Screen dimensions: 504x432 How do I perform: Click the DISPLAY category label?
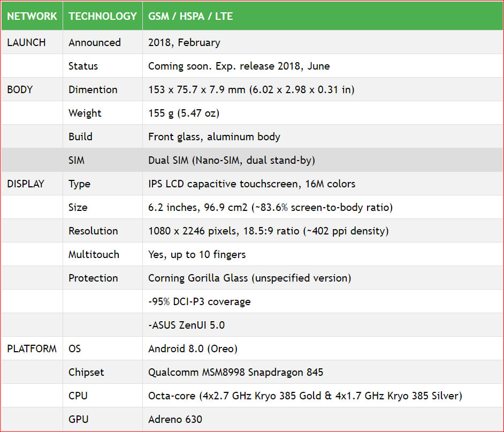pyautogui.click(x=26, y=184)
